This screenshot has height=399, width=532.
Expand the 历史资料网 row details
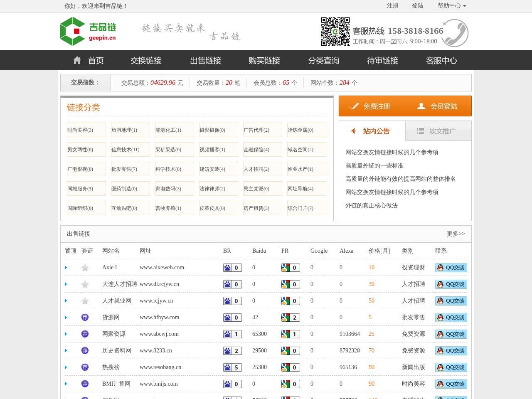[66, 350]
